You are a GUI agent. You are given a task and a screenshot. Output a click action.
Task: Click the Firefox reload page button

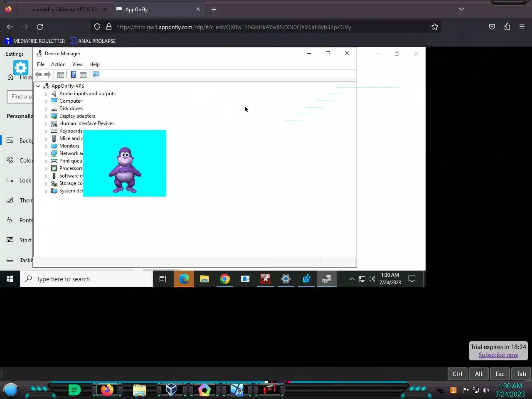tap(40, 27)
